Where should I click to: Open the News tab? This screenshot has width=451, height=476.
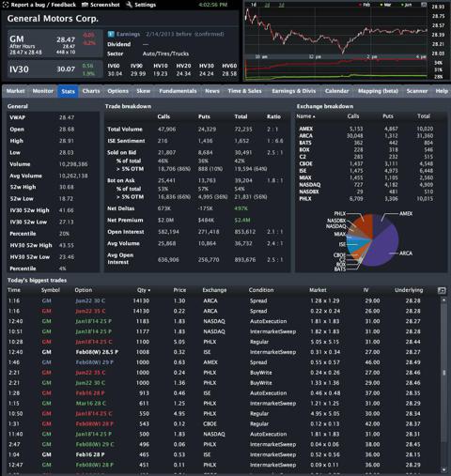(212, 91)
